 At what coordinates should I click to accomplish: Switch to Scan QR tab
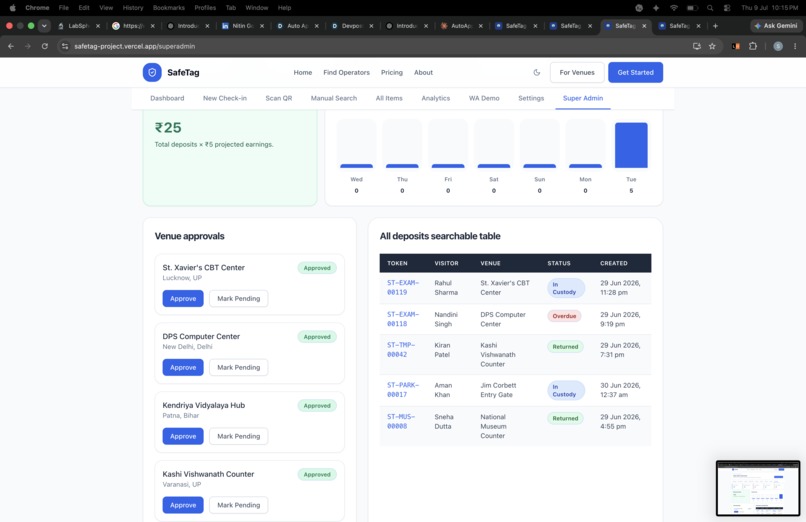pos(279,98)
